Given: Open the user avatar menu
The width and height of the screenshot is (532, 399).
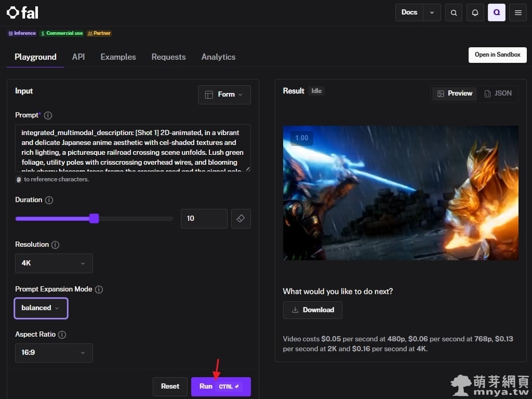Looking at the screenshot, I should tap(496, 12).
